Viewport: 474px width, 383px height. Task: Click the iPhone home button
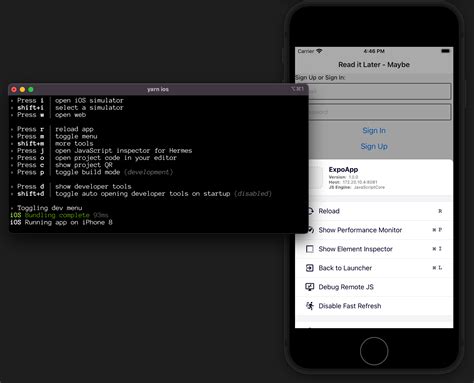tap(374, 351)
